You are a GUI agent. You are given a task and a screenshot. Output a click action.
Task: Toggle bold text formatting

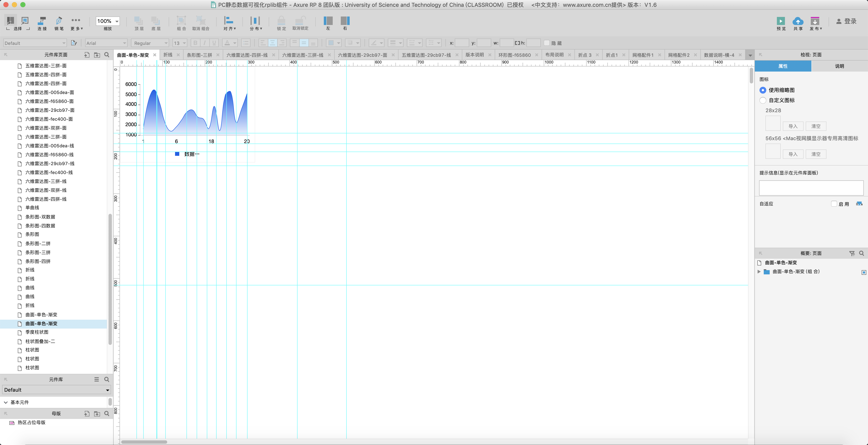[195, 43]
